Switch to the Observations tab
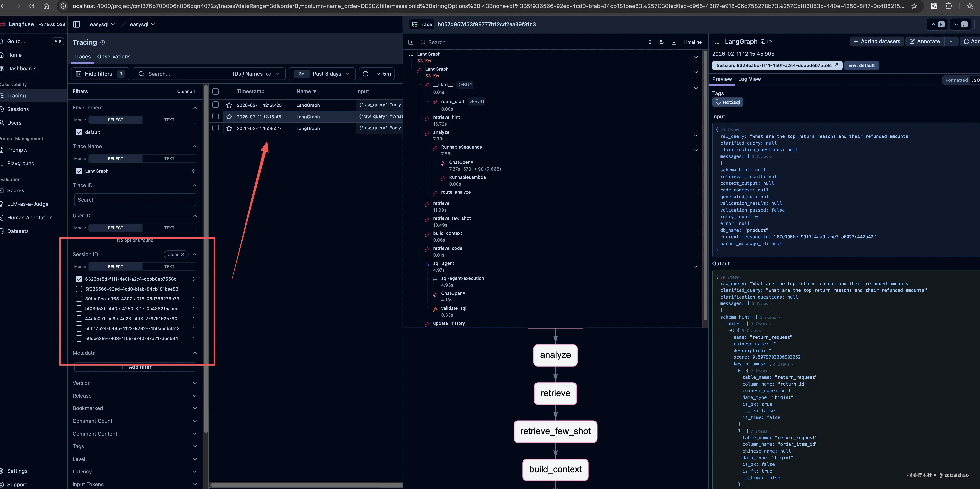 pyautogui.click(x=114, y=57)
